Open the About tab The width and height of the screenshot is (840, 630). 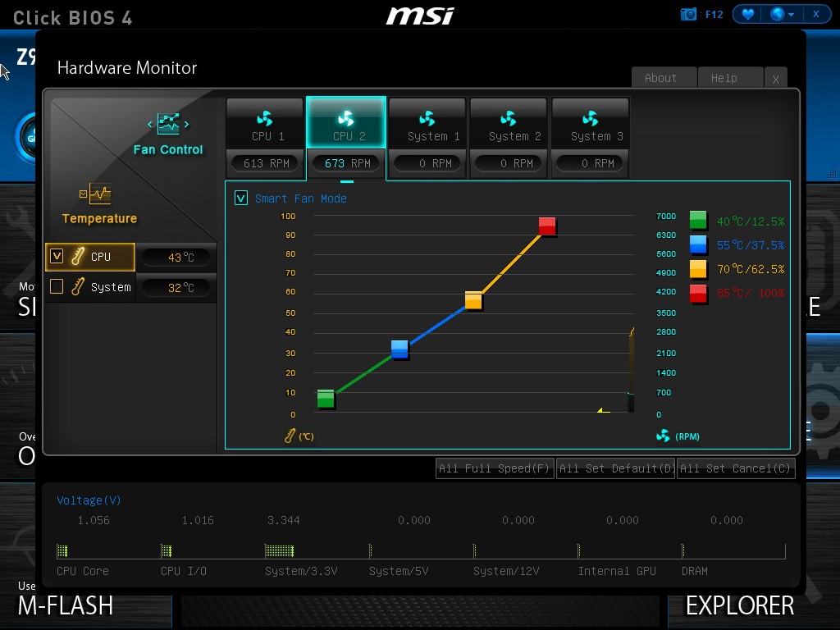pyautogui.click(x=660, y=78)
